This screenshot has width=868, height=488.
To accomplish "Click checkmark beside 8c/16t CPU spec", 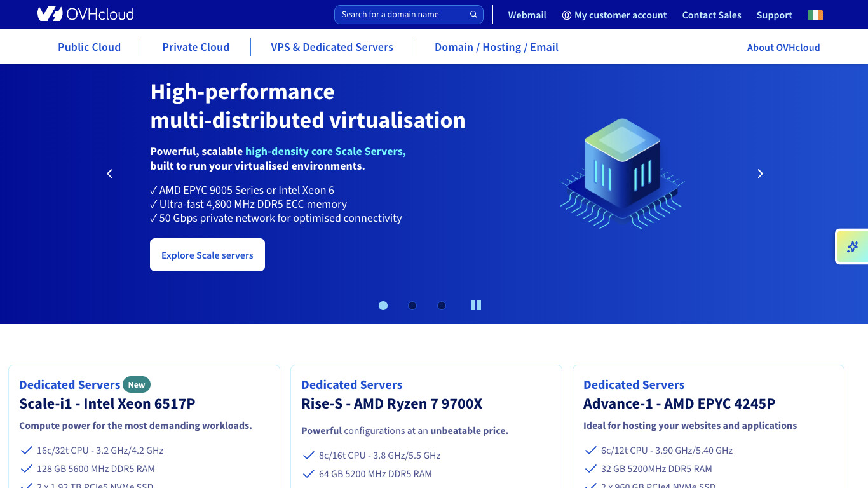I will click(x=308, y=456).
